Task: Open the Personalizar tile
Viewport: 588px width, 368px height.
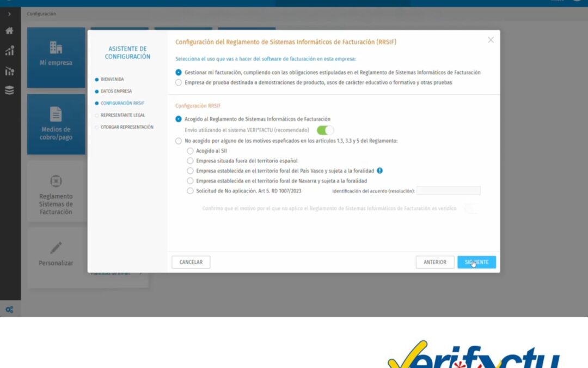Action: (x=56, y=257)
